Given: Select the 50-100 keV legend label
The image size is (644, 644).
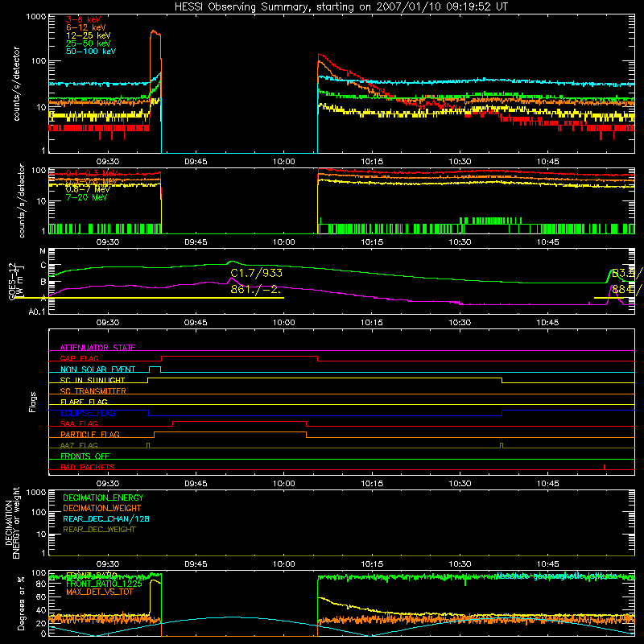Looking at the screenshot, I should pos(90,52).
